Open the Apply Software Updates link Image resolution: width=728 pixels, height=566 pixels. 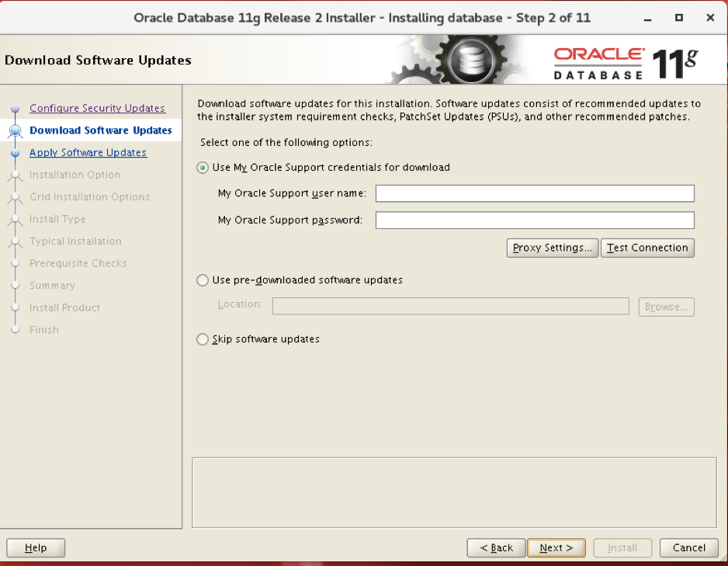(88, 152)
